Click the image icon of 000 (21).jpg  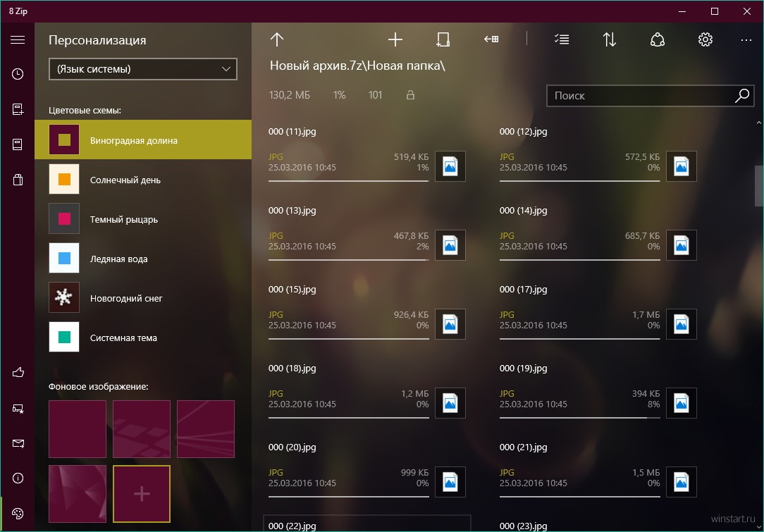pyautogui.click(x=681, y=482)
